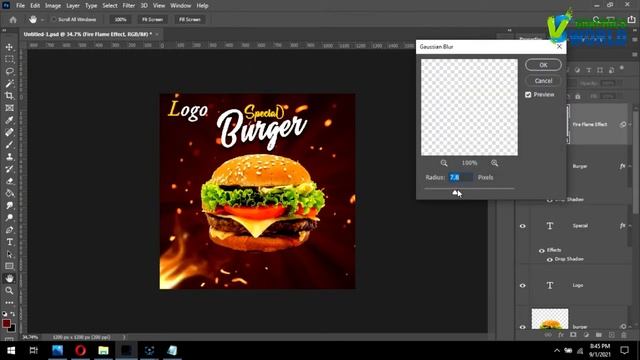This screenshot has height=360, width=640.
Task: Select the Eraser tool
Action: click(x=9, y=181)
